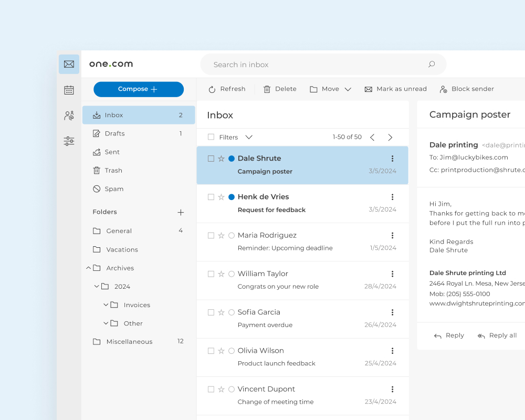The width and height of the screenshot is (525, 420).
Task: Star the Henk de Vries email
Action: coord(221,197)
